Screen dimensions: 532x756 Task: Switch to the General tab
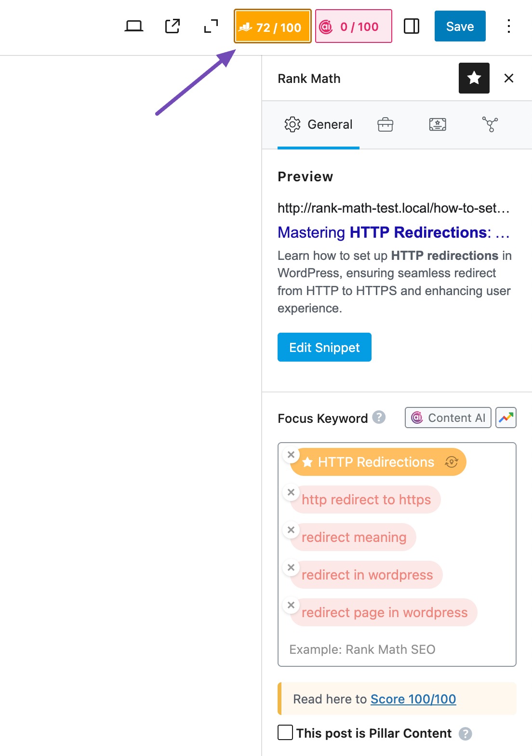click(319, 124)
